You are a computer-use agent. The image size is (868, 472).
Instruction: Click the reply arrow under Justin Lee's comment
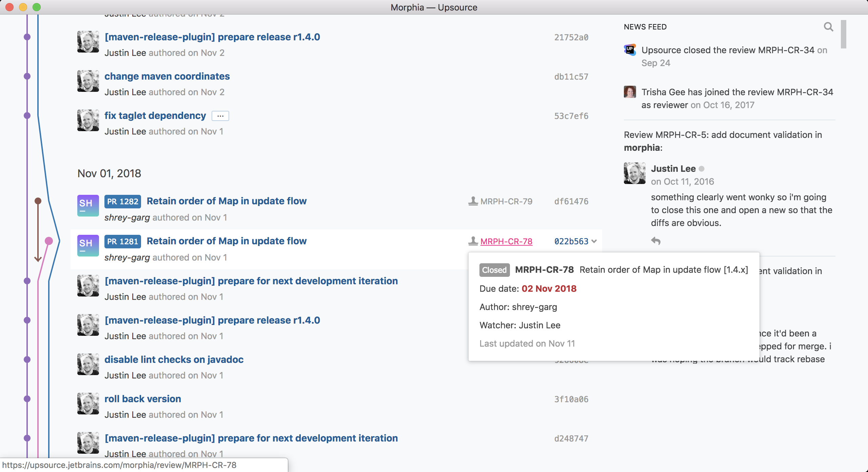656,241
